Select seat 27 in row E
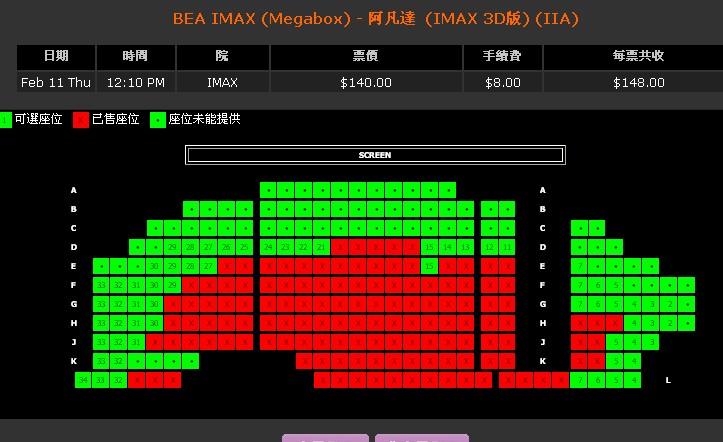This screenshot has height=442, width=723. tap(209, 266)
